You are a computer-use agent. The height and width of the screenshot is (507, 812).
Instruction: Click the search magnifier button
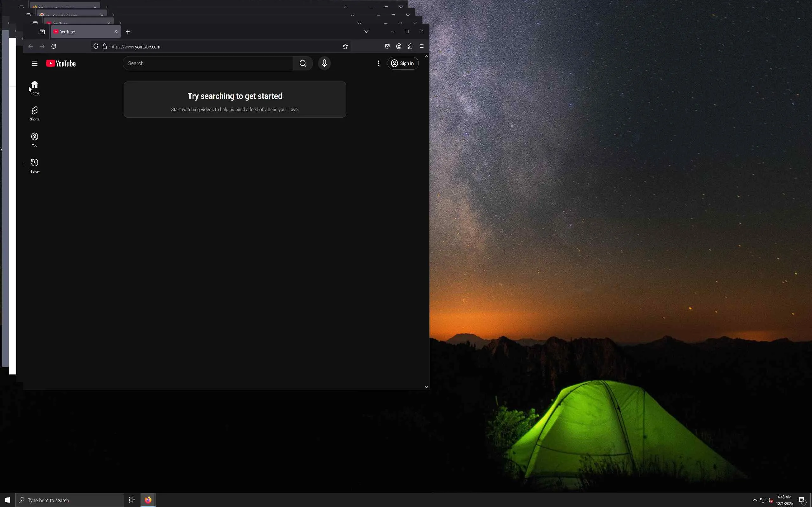point(303,63)
